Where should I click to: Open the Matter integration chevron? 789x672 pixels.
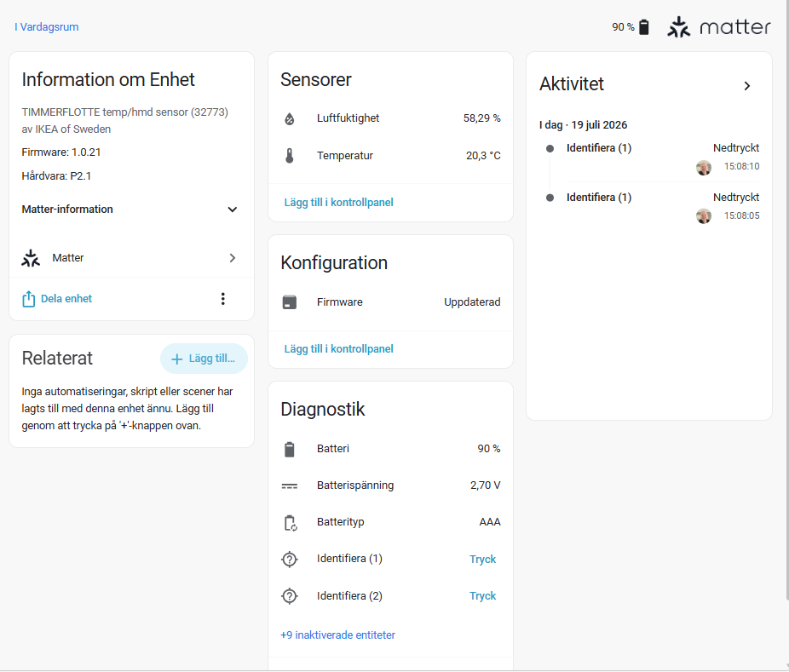click(x=232, y=258)
